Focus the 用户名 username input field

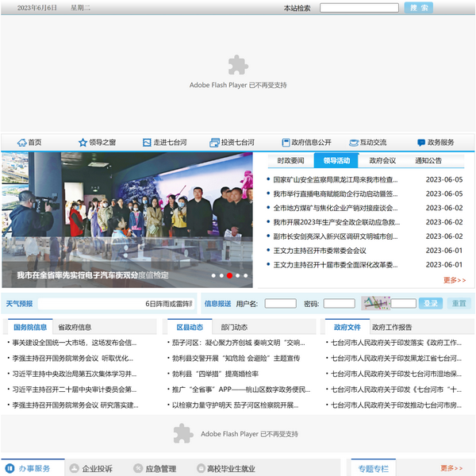tap(280, 303)
